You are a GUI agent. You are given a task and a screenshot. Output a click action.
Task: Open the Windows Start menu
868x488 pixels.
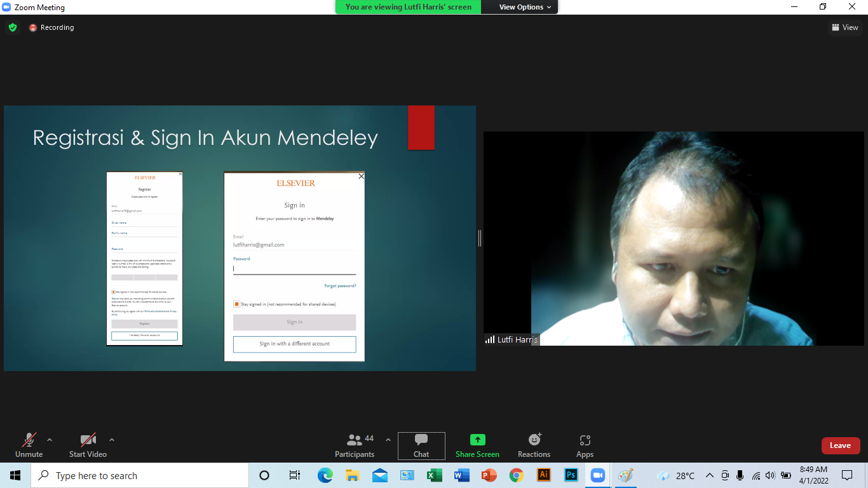click(x=15, y=475)
